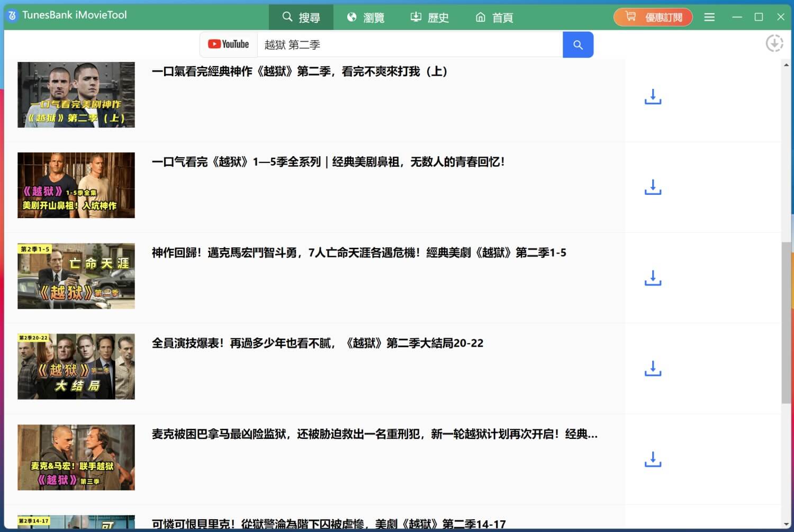The height and width of the screenshot is (532, 794).
Task: Download the 麦克被困巴拿马最凶险监狱 video
Action: [x=653, y=459]
